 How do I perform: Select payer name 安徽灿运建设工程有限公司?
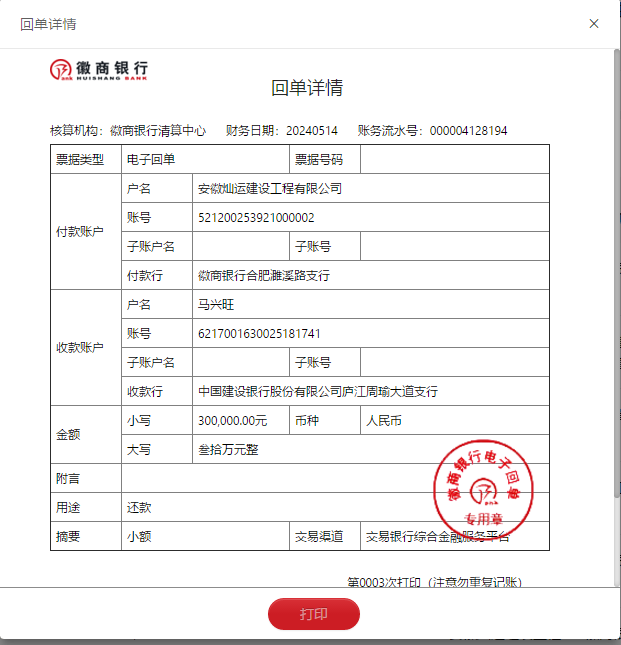[270, 188]
